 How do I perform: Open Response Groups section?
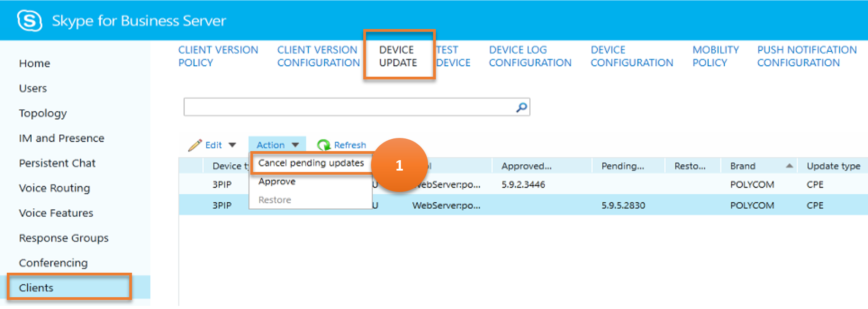click(x=63, y=238)
